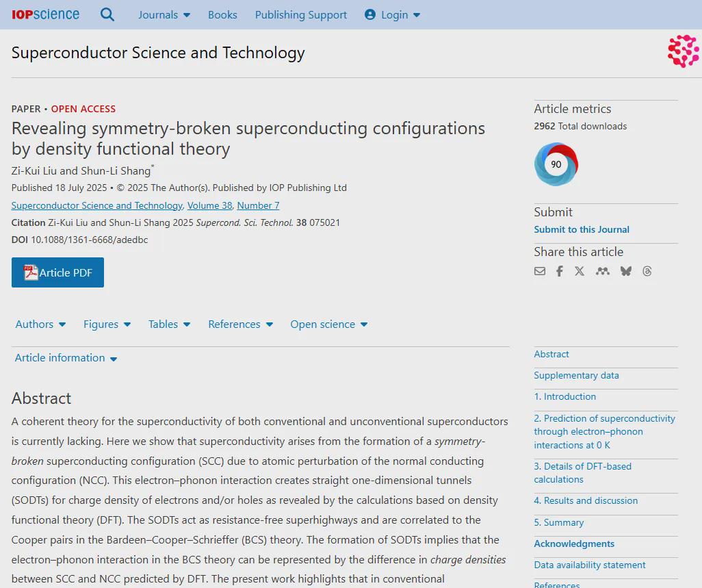Share article on Threads

pyautogui.click(x=647, y=271)
